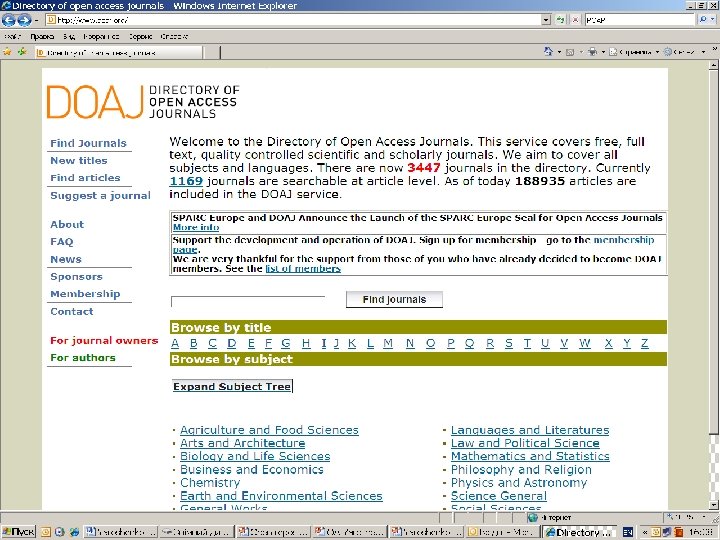Click the vertical scrollbar down arrow

pos(713,505)
